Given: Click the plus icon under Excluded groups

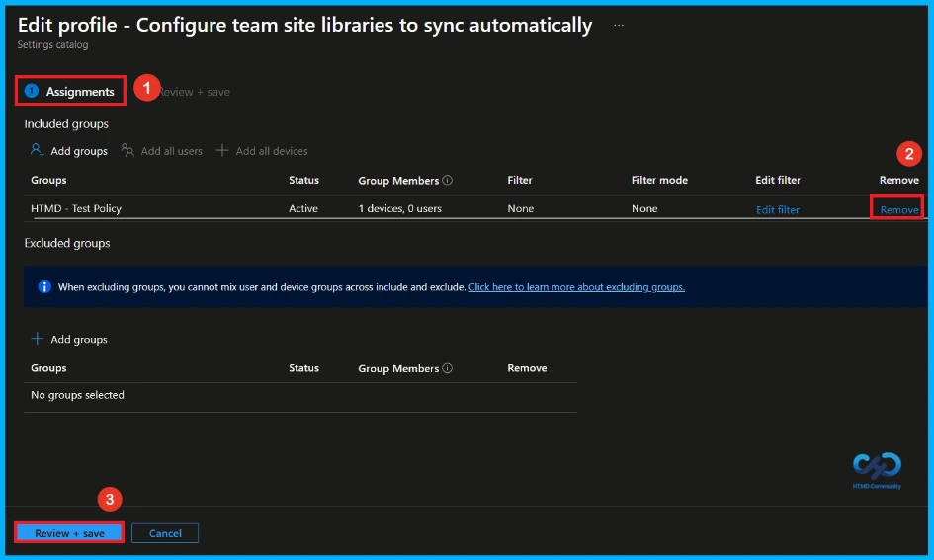Looking at the screenshot, I should (37, 339).
